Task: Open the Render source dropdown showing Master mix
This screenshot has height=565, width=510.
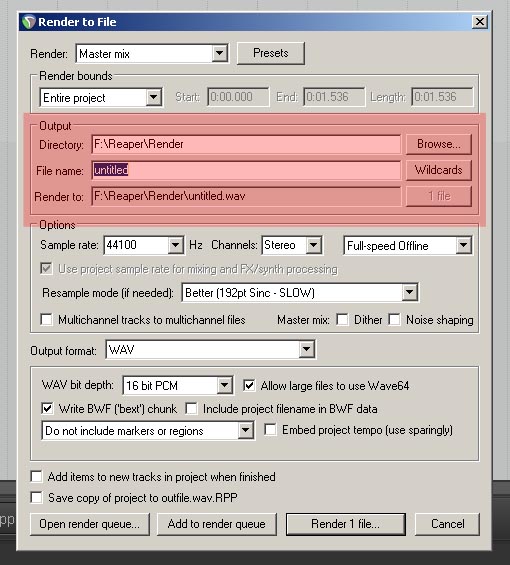Action: (152, 54)
